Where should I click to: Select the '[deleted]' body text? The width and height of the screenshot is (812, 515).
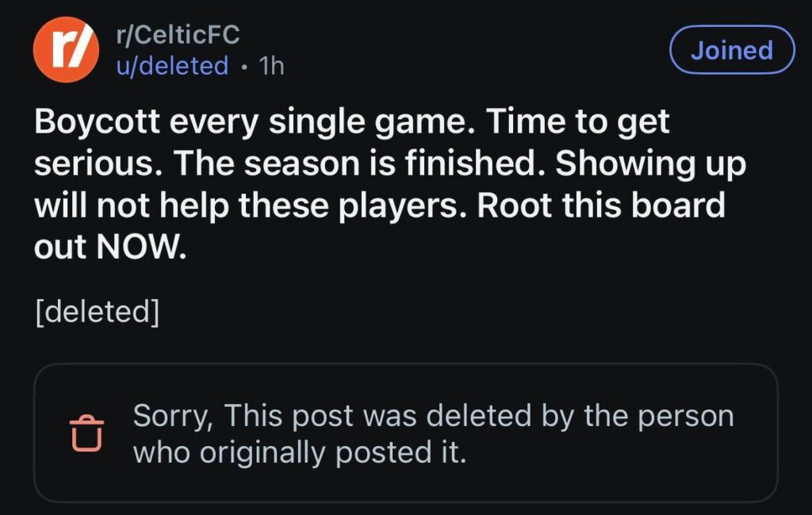[x=97, y=312]
